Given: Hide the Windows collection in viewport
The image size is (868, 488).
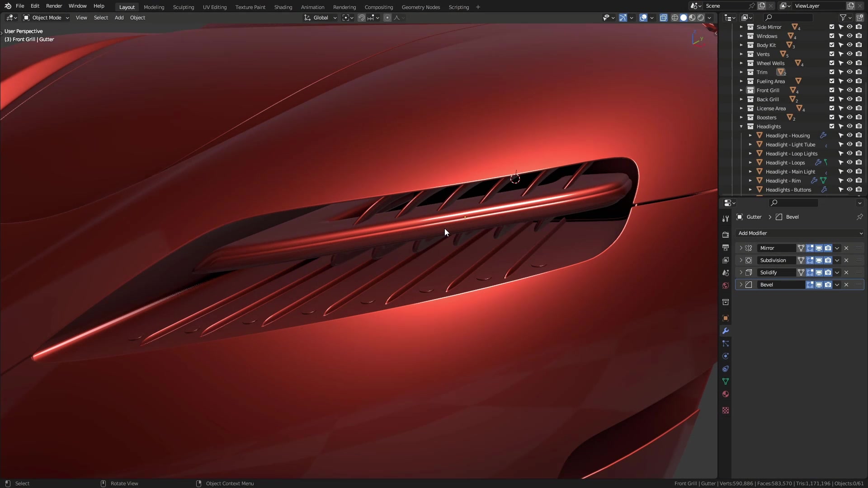Looking at the screenshot, I should point(850,36).
